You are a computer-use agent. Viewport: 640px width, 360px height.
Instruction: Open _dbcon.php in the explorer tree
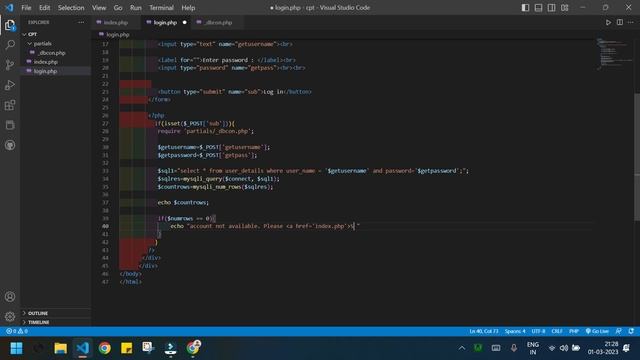(x=51, y=53)
